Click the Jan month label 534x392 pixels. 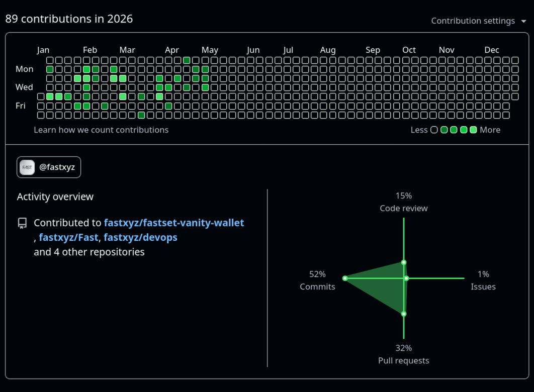pos(43,50)
